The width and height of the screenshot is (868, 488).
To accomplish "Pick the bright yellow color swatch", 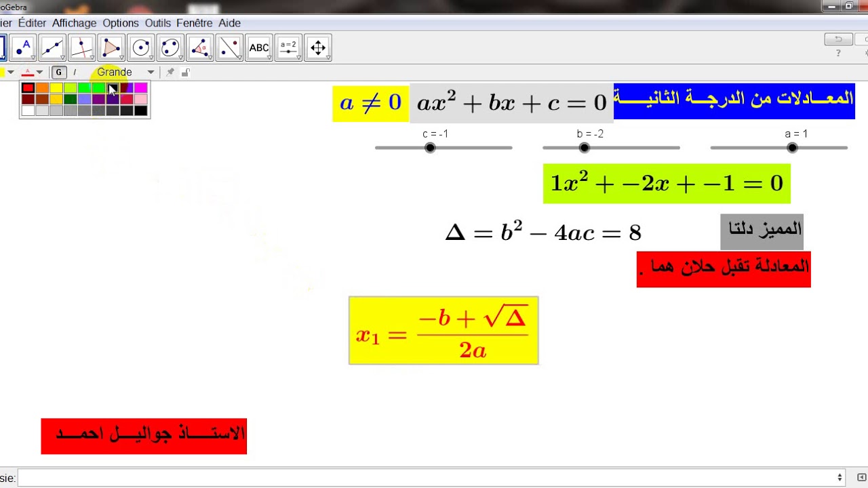I will click(56, 87).
